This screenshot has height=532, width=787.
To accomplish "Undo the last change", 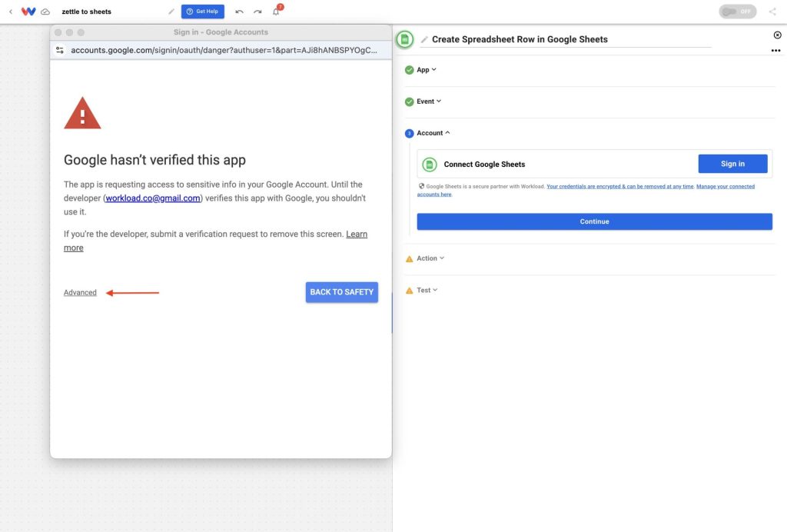I will point(240,12).
